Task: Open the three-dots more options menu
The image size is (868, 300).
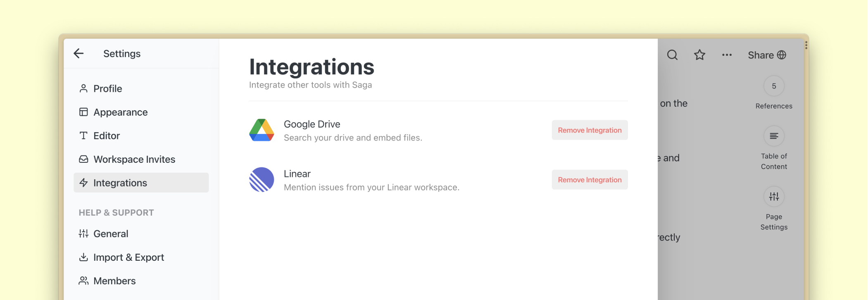Action: pos(727,55)
